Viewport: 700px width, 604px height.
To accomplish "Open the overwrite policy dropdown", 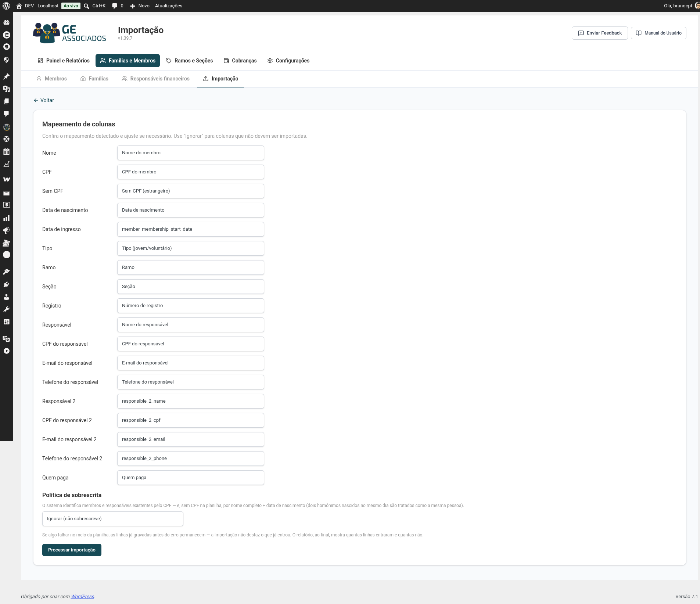I will pos(113,519).
